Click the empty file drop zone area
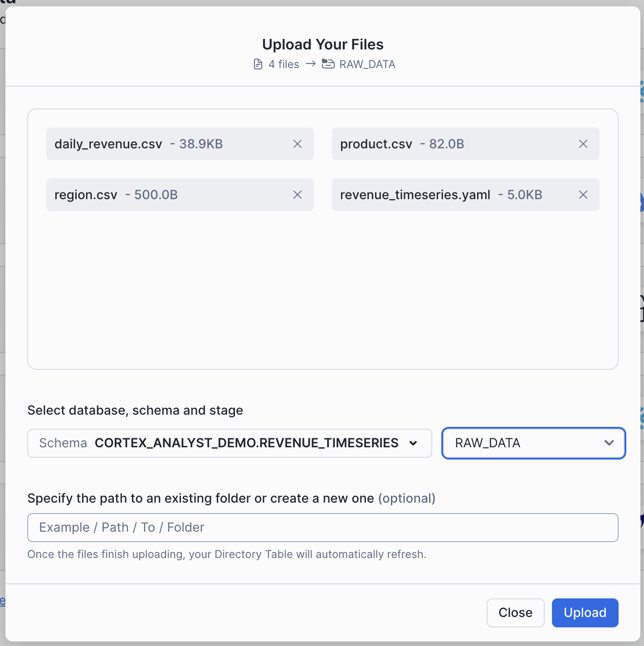The height and width of the screenshot is (646, 644). [322, 290]
